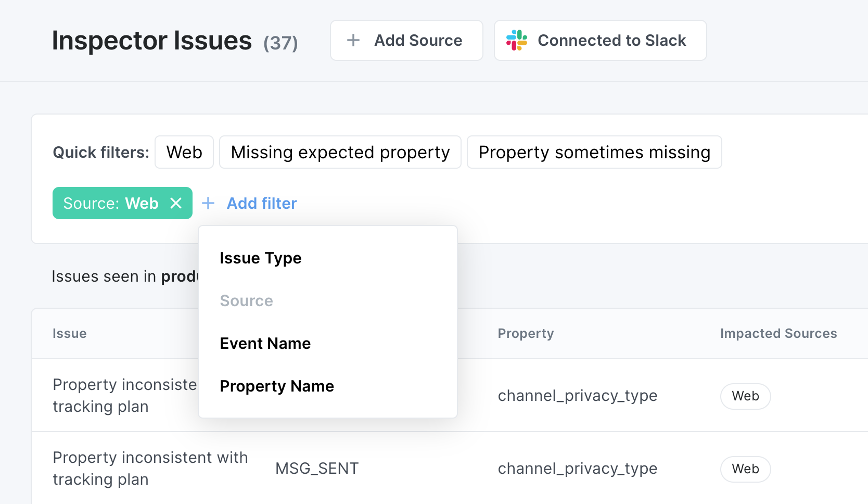Select Issue Type from filter menu
868x504 pixels.
(260, 258)
